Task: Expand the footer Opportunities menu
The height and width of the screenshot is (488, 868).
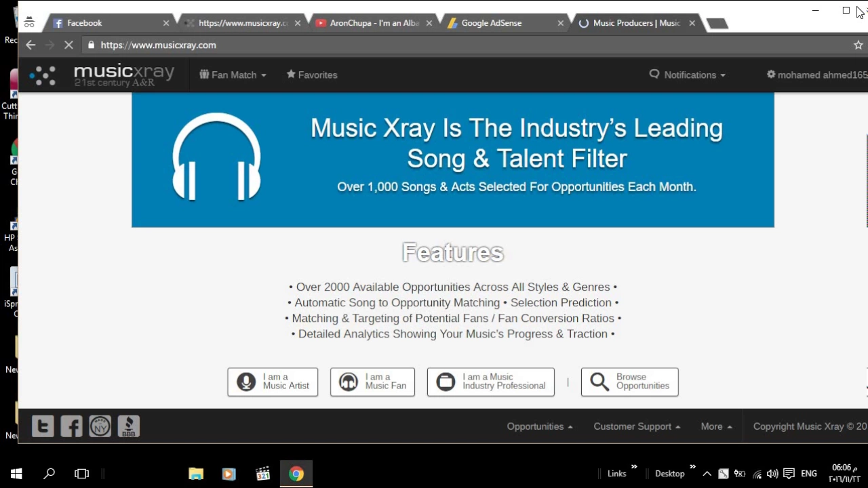Action: click(540, 426)
